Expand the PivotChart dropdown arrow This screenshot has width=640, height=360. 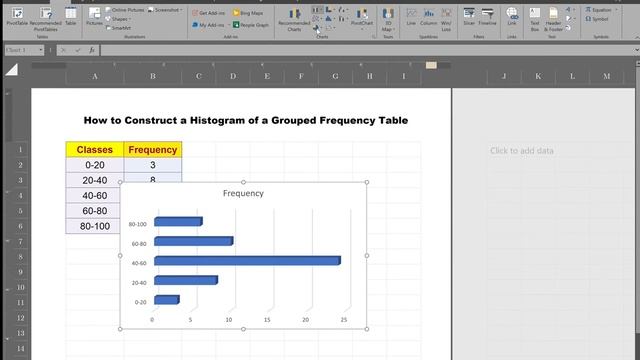tap(362, 29)
